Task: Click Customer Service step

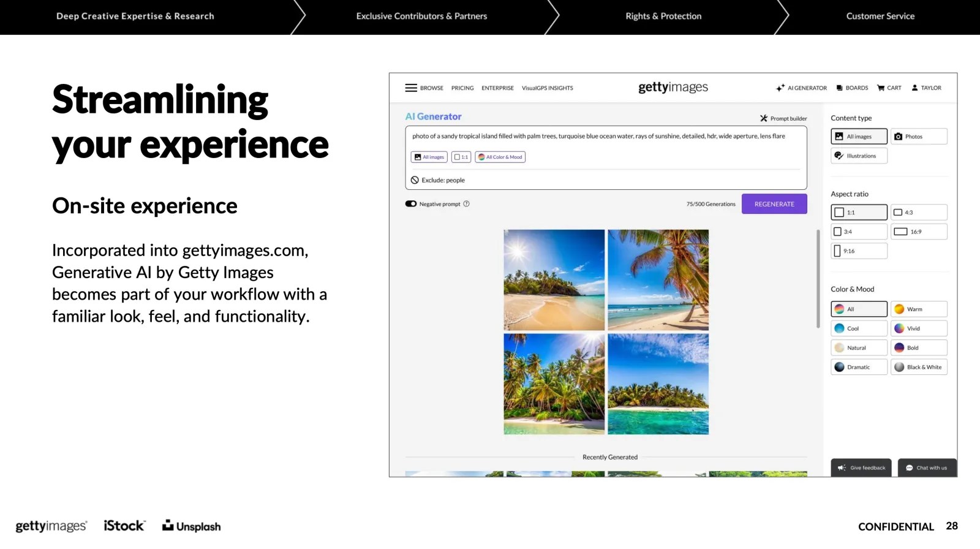Action: (880, 16)
